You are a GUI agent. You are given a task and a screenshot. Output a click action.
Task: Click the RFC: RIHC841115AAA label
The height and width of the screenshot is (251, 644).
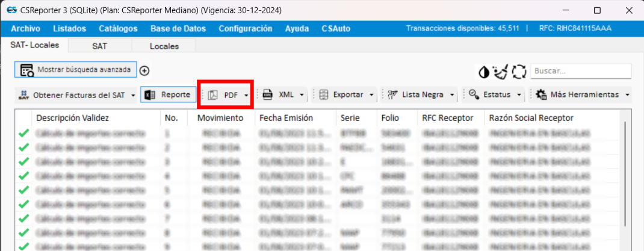coord(575,28)
